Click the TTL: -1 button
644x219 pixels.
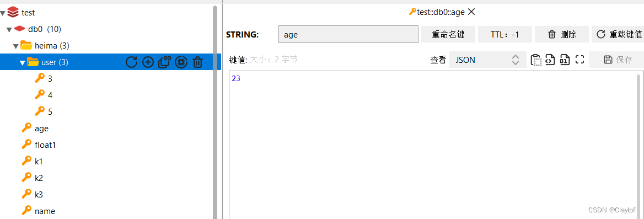(505, 34)
